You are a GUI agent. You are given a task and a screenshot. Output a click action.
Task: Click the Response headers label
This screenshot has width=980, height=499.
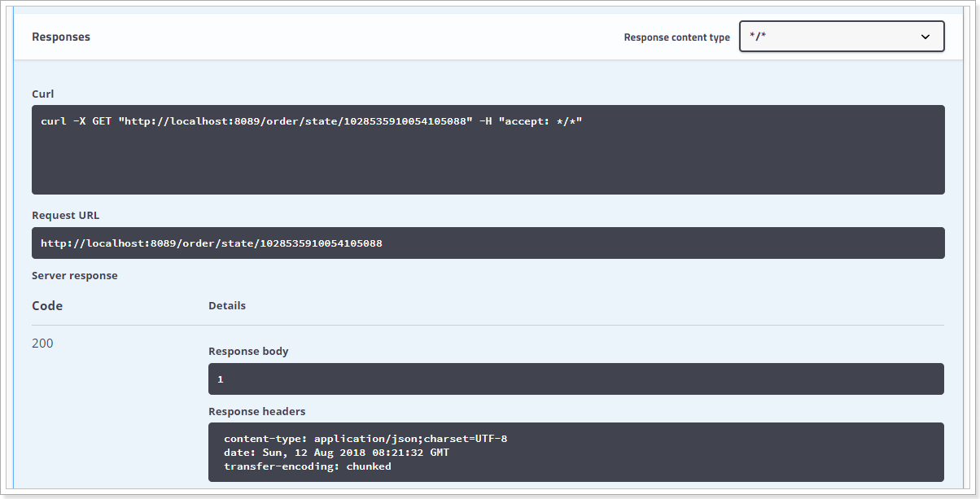[257, 412]
